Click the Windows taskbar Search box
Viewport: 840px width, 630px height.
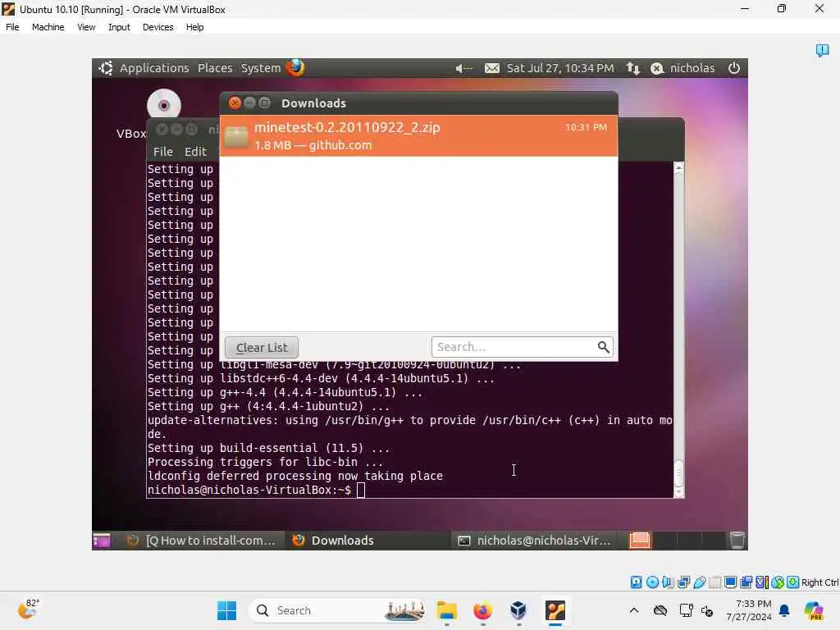[337, 610]
